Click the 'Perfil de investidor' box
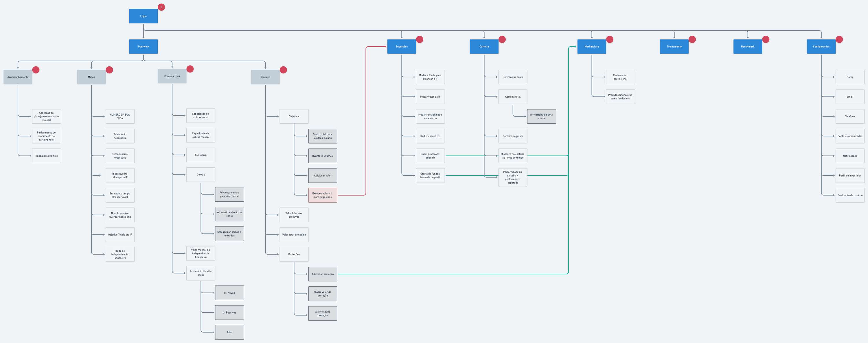This screenshot has height=343, width=868. [850, 175]
